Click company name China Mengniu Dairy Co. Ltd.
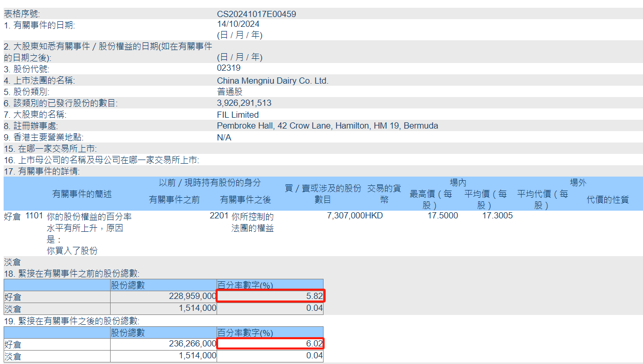 point(272,81)
